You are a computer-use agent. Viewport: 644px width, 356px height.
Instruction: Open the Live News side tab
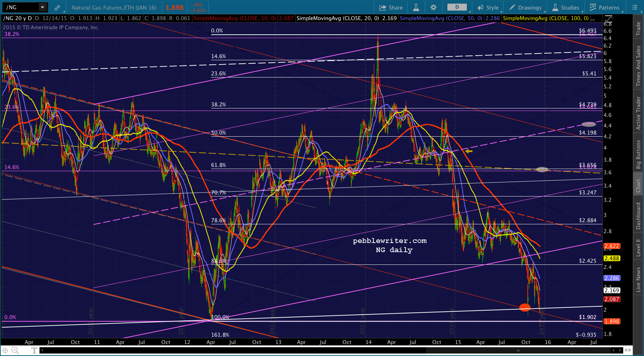(x=638, y=280)
